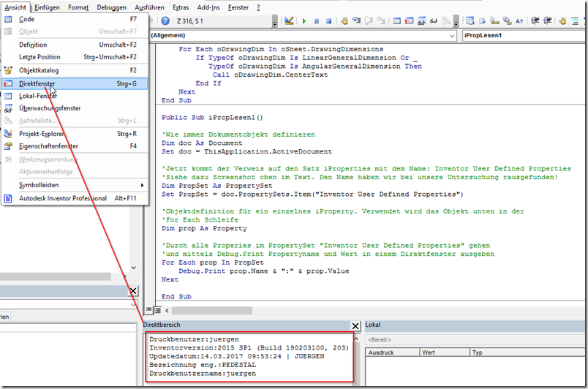Select Objektkatalog menu entry
The height and width of the screenshot is (389, 588).
[x=75, y=70]
